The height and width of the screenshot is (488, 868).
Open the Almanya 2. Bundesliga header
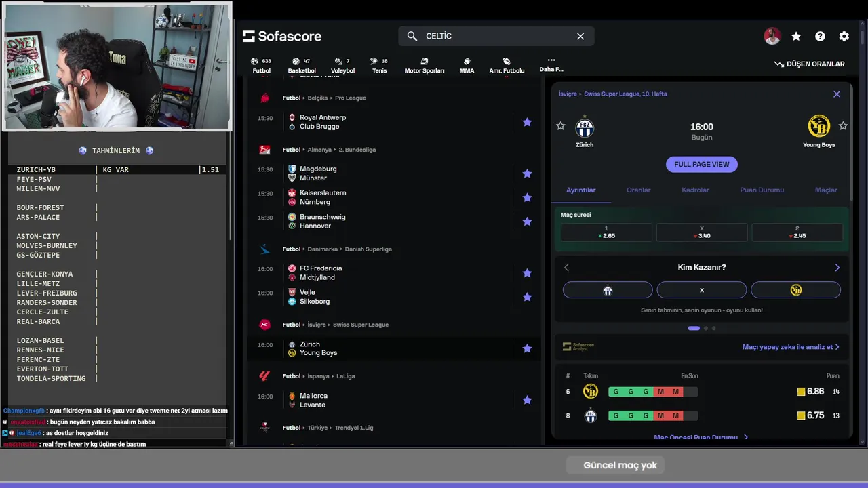pos(329,150)
